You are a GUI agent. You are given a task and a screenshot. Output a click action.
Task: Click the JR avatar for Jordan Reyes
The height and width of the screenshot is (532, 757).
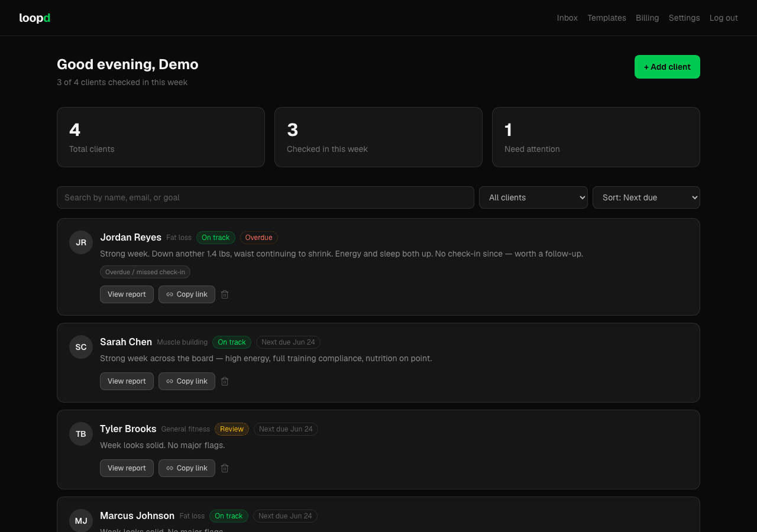tap(81, 242)
